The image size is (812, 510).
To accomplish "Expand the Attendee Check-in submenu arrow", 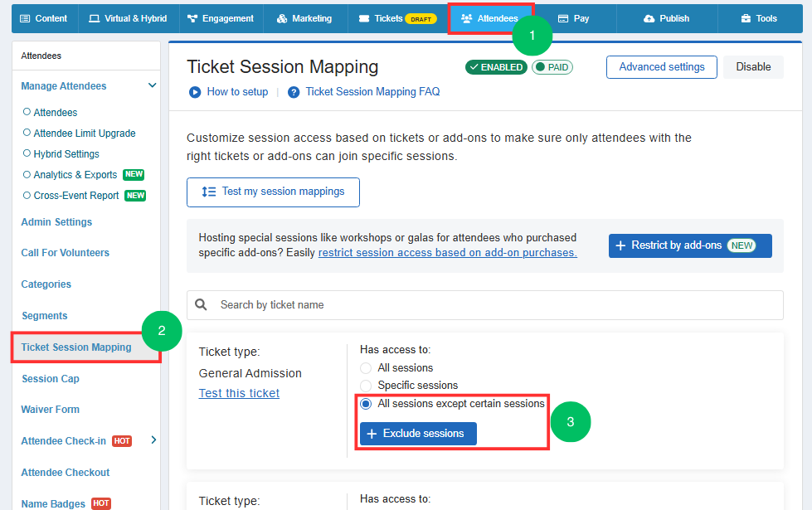I will pyautogui.click(x=153, y=440).
